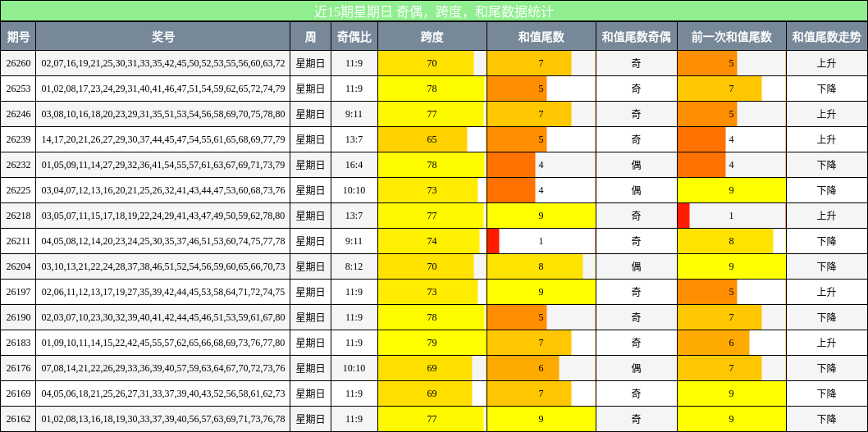868x432 pixels.
Task: Click the 奇偶比 column header
Action: tap(354, 37)
